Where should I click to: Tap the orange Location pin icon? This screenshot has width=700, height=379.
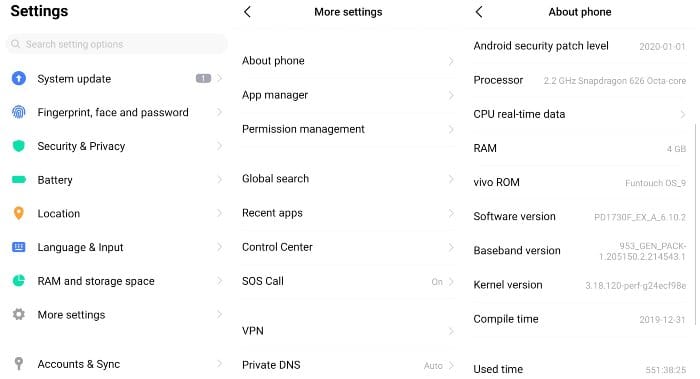click(19, 213)
